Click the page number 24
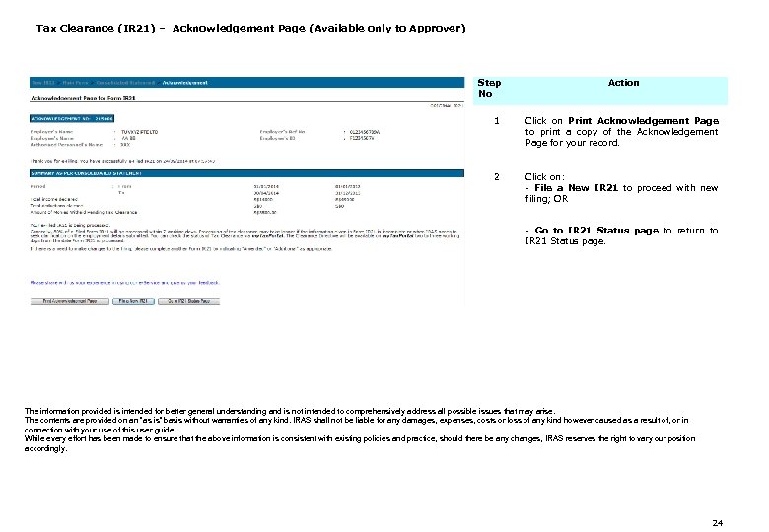The image size is (769, 532). (717, 523)
